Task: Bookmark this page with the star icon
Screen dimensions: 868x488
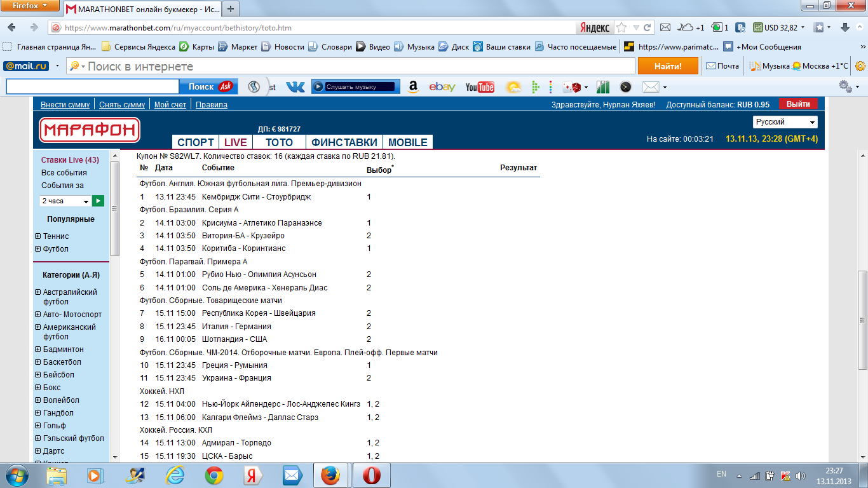Action: coord(621,28)
